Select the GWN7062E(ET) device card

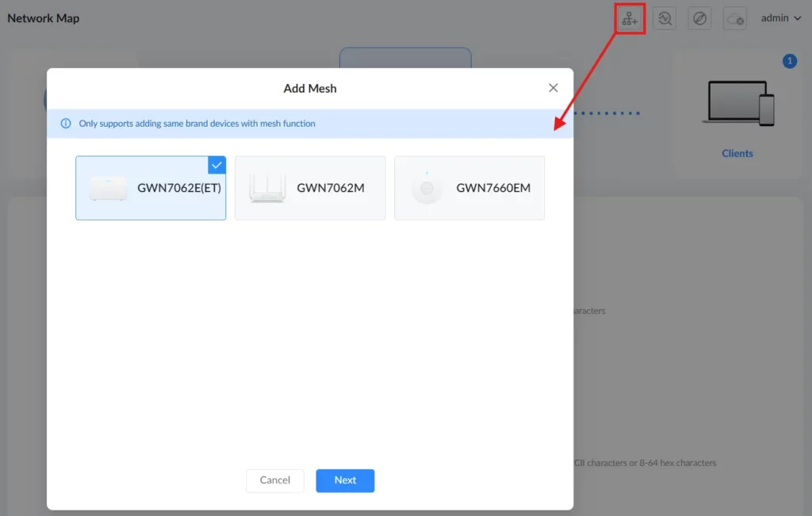click(151, 188)
